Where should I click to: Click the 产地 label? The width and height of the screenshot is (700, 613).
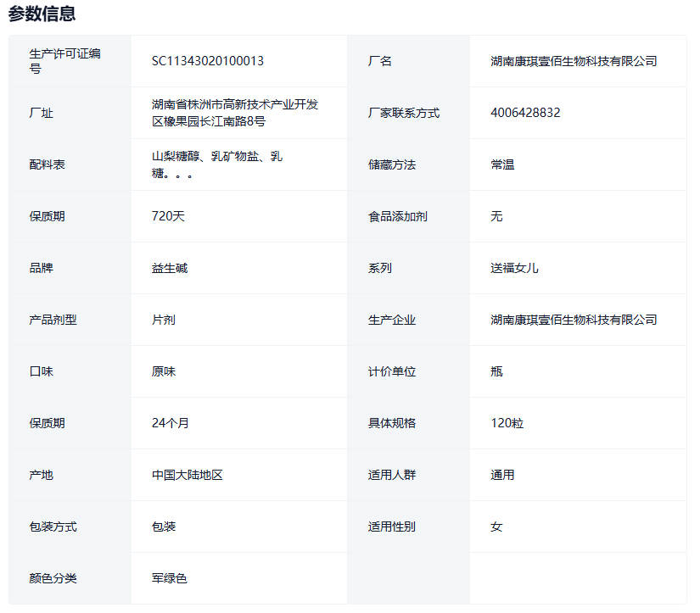pos(41,475)
